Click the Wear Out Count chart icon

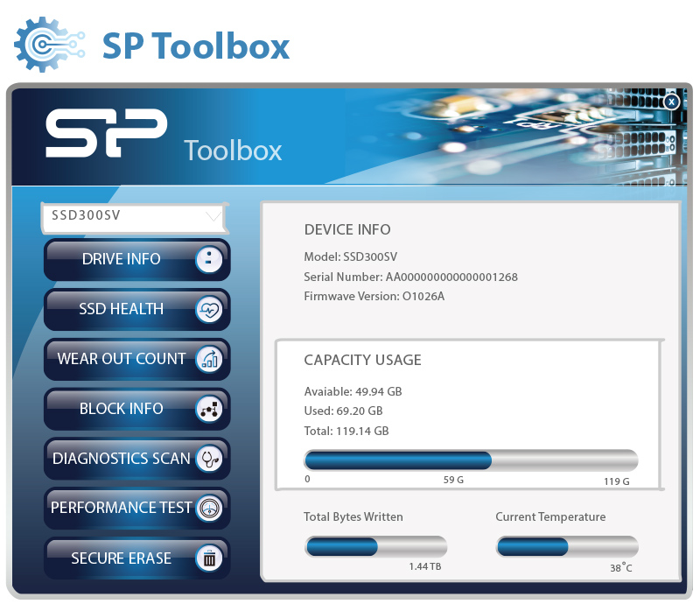tap(209, 359)
